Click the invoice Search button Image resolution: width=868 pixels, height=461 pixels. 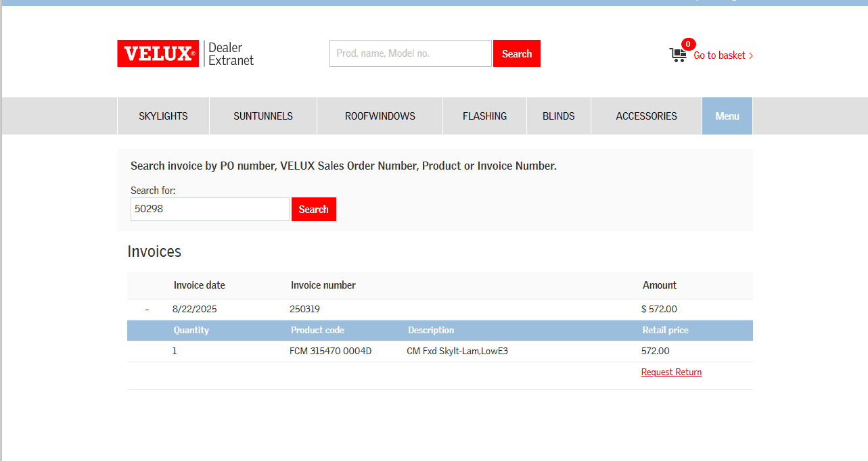pos(314,209)
